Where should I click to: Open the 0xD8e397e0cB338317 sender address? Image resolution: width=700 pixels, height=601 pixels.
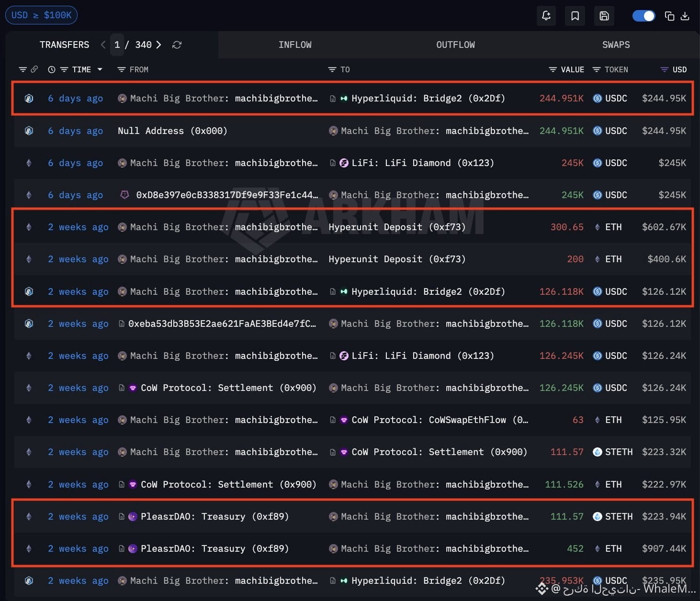point(227,195)
